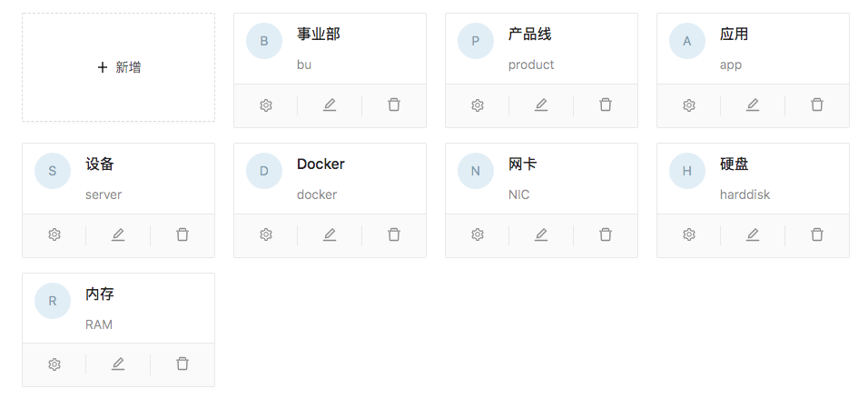Edit the 网卡 NIC card
The image size is (868, 399).
(541, 235)
